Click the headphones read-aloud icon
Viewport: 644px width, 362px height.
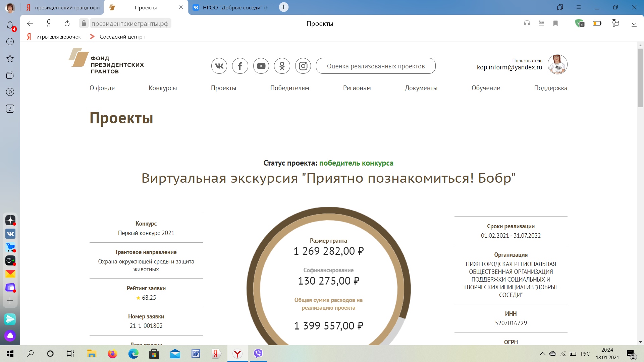527,23
